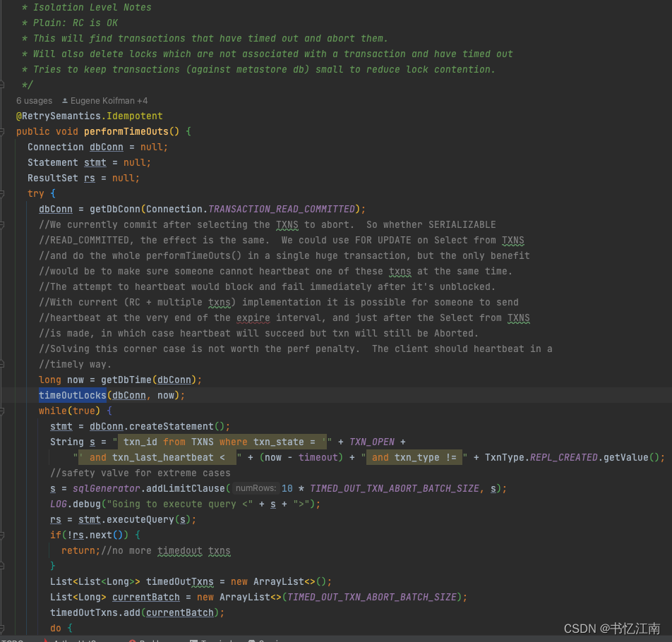Collapse the try block fold marker
The height and width of the screenshot is (642, 672).
[1, 193]
